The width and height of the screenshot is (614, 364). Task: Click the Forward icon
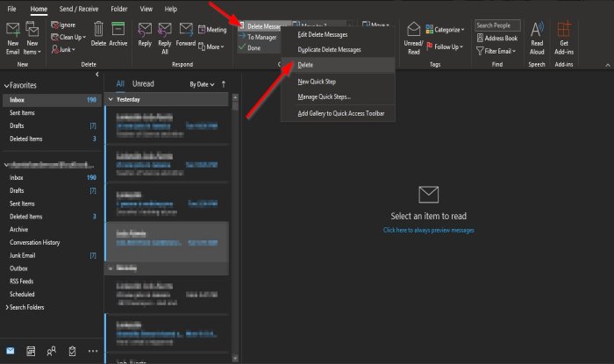tap(186, 30)
